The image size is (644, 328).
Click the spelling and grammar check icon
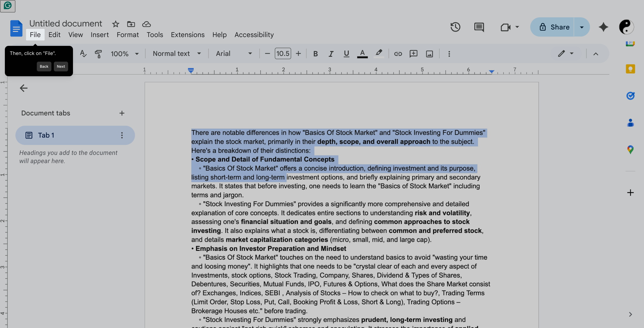pos(83,54)
